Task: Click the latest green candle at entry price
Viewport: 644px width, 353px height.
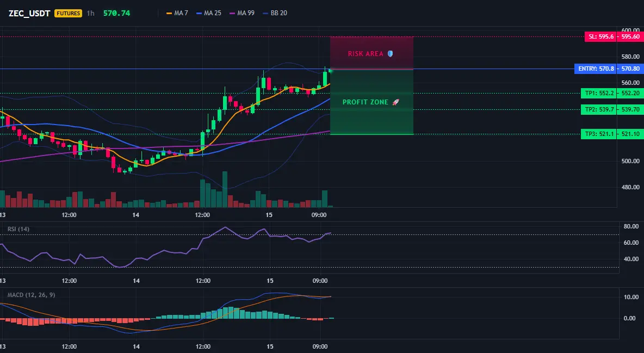Action: (330, 71)
